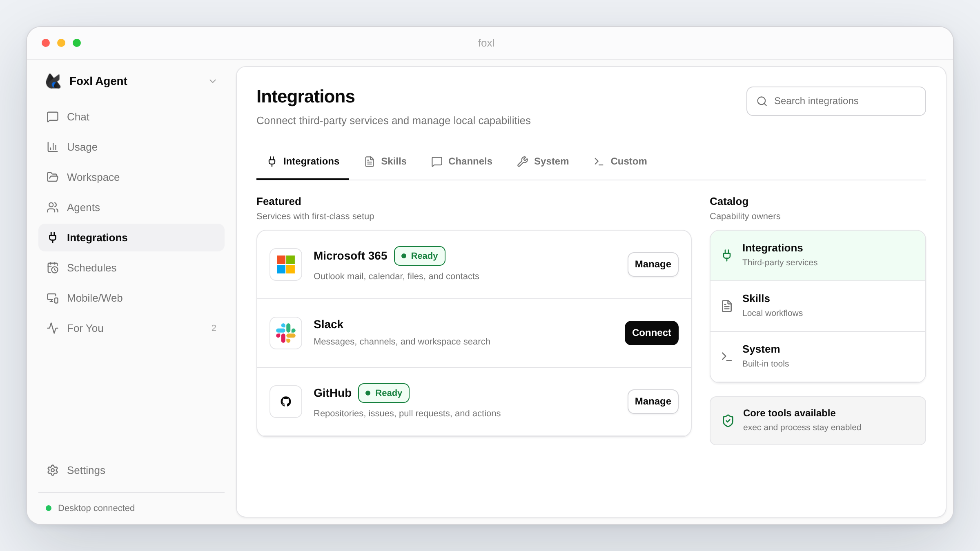Switch to the Channels tab

[462, 161]
